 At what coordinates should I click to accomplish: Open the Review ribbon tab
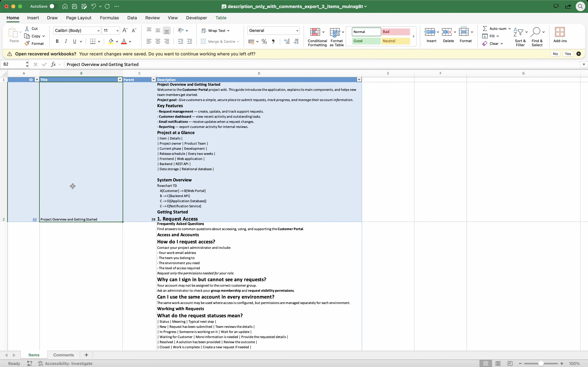pyautogui.click(x=152, y=18)
